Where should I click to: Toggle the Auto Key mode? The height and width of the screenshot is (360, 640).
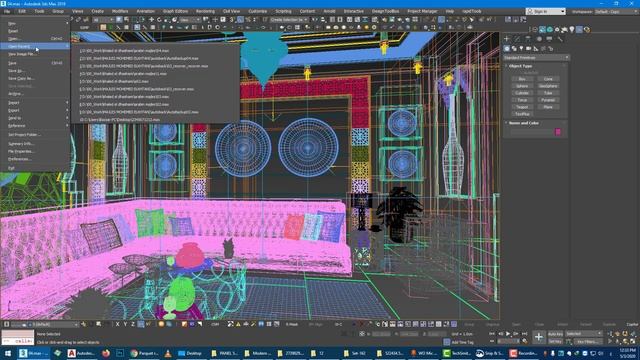click(555, 334)
